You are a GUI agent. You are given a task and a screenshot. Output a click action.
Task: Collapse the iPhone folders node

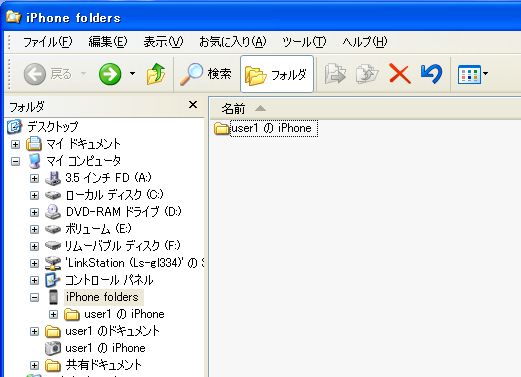point(34,297)
